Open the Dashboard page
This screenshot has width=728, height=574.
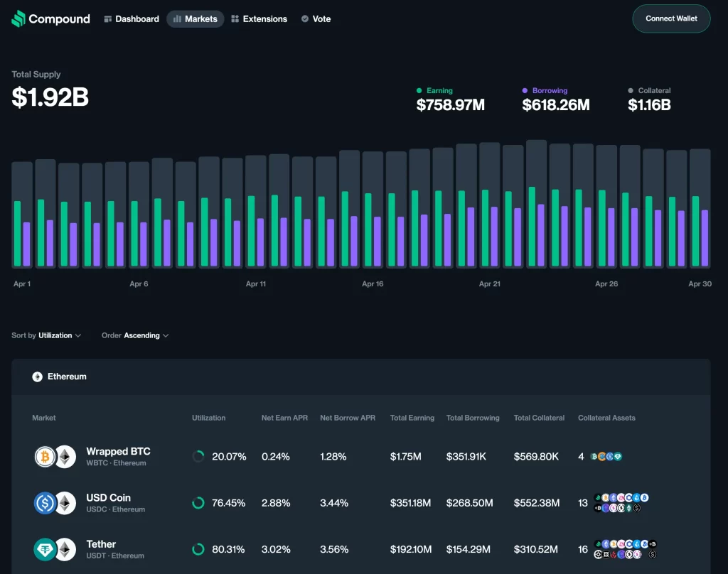coord(132,19)
